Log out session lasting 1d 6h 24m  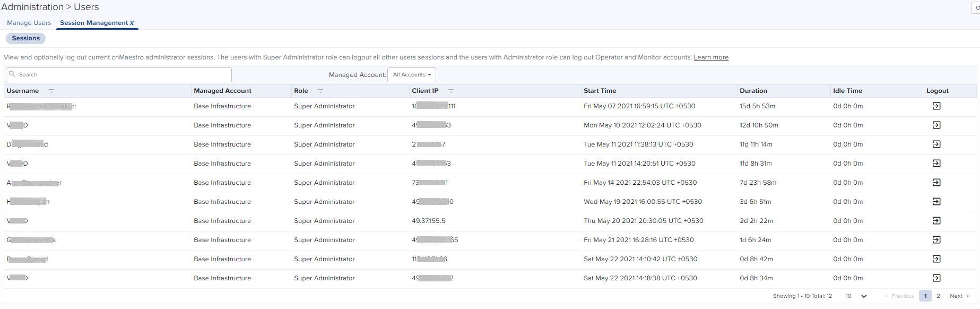click(x=936, y=240)
